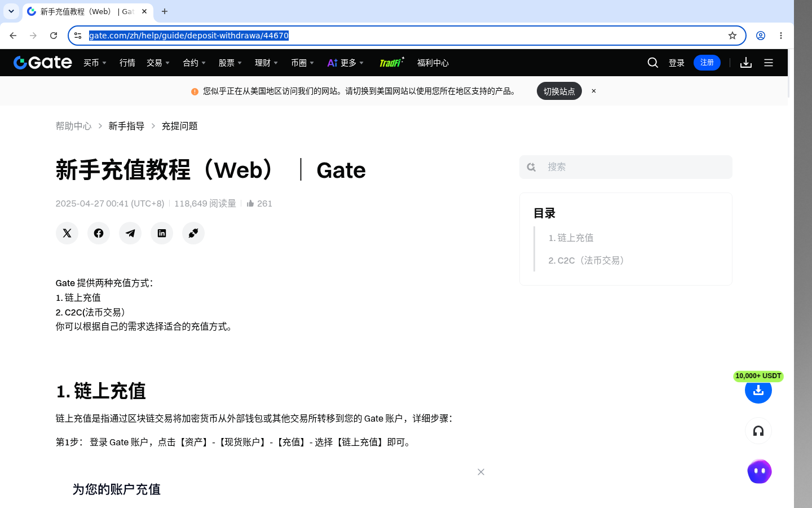Go to 新手指导 breadcrumb
Viewport: 812px width, 508px height.
click(126, 126)
